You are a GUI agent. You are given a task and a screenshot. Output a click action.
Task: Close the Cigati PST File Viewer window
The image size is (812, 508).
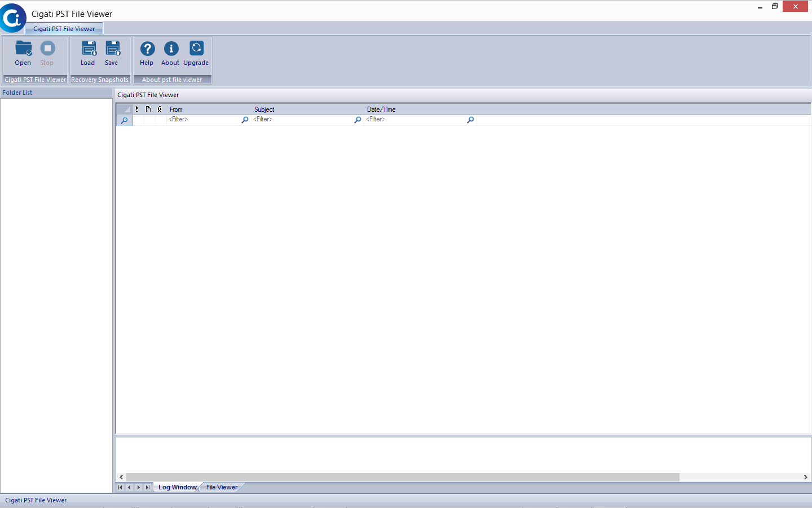(796, 7)
